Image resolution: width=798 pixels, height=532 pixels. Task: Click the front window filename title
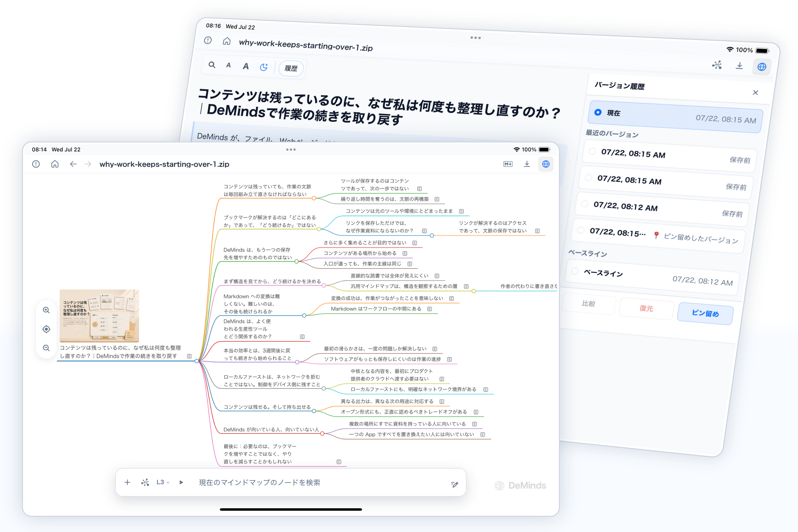pos(164,164)
